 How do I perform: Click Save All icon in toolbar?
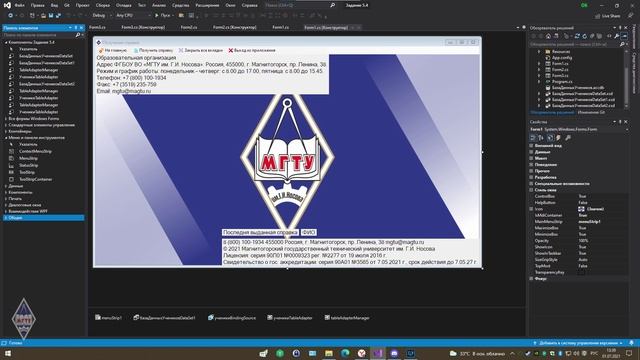58,16
